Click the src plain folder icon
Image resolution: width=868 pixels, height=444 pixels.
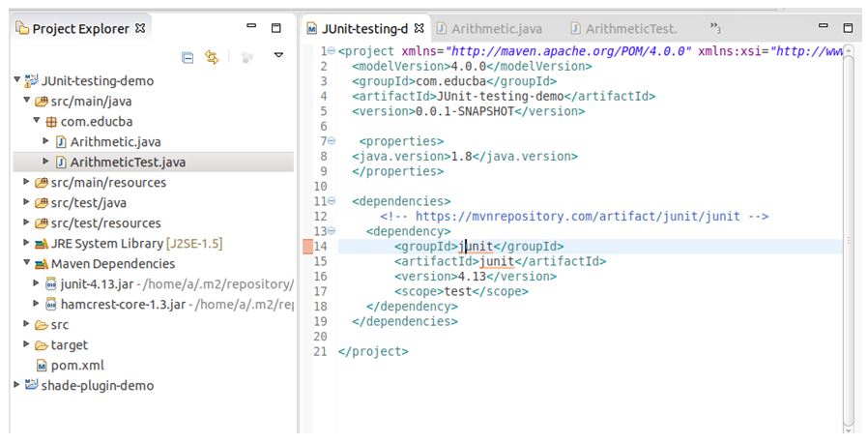[x=41, y=325]
